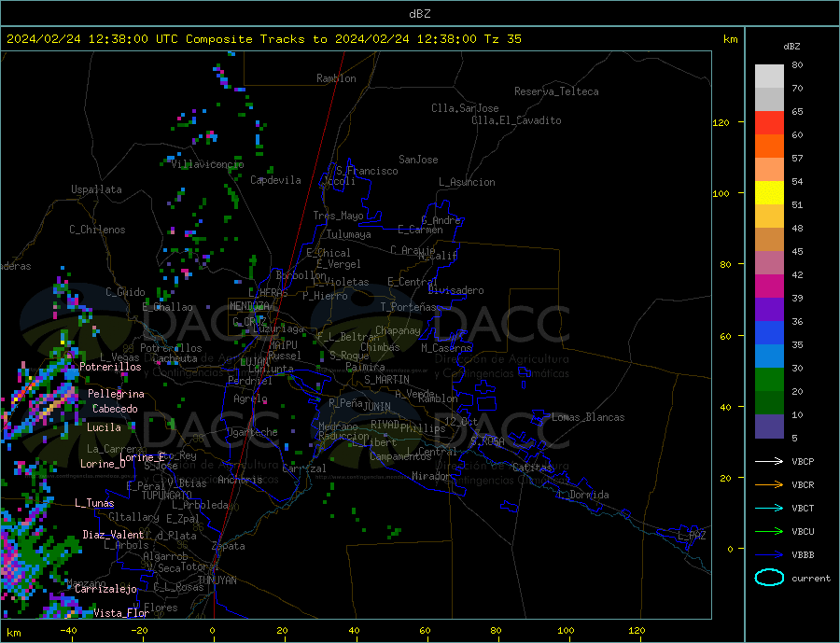Image resolution: width=840 pixels, height=643 pixels.
Task: Click the '-20' axis tick label
Action: (139, 630)
